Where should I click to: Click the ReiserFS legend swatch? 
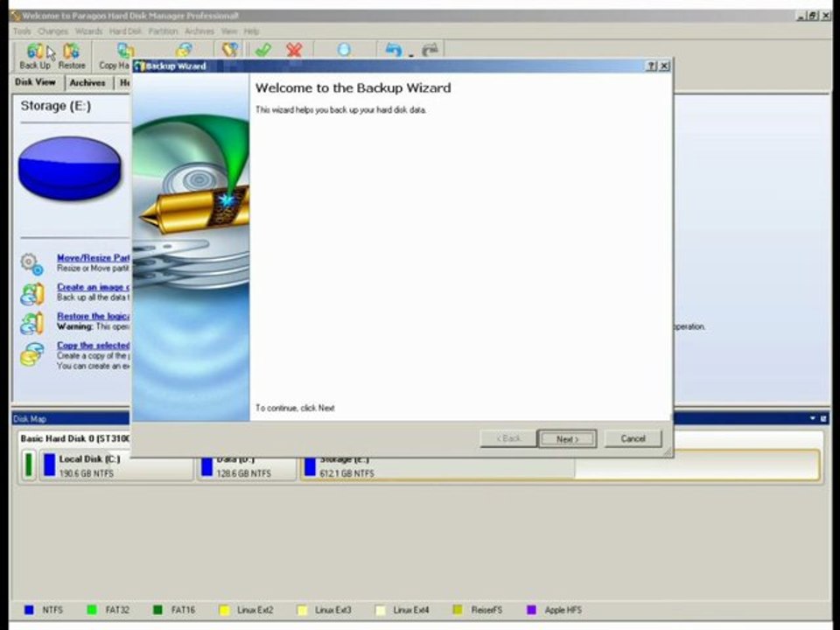pos(458,610)
